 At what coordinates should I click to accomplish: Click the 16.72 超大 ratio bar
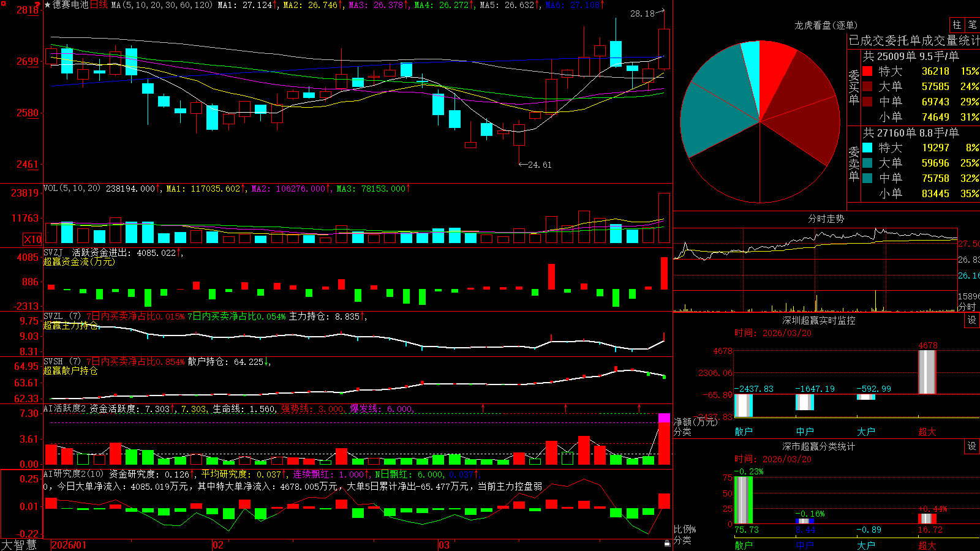(927, 519)
